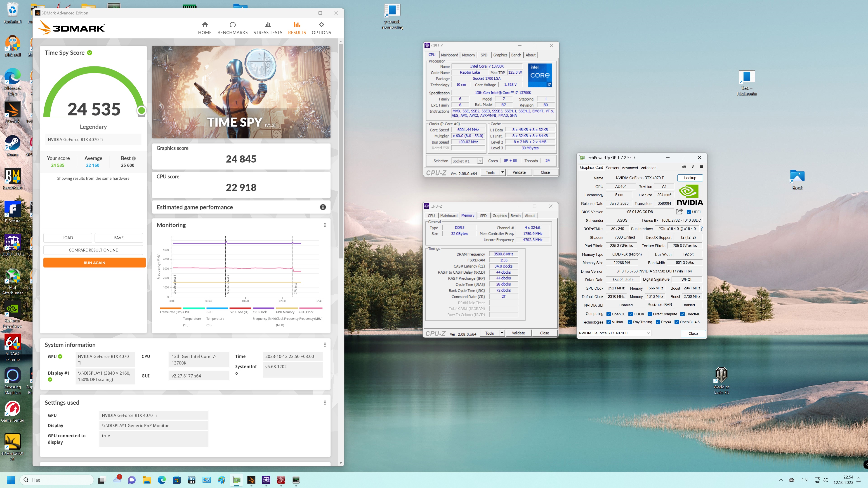Click the GPU Clock legend color bar
Viewport: 868px width, 488px height.
pos(311,308)
